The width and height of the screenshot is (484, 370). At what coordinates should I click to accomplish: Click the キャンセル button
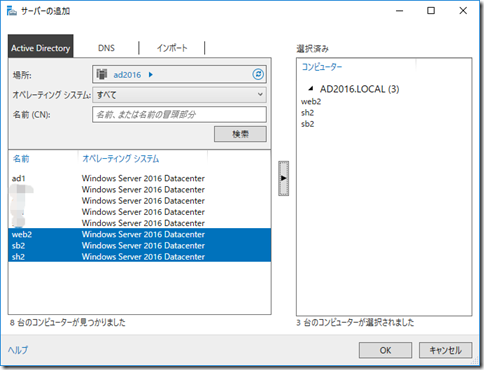click(445, 350)
